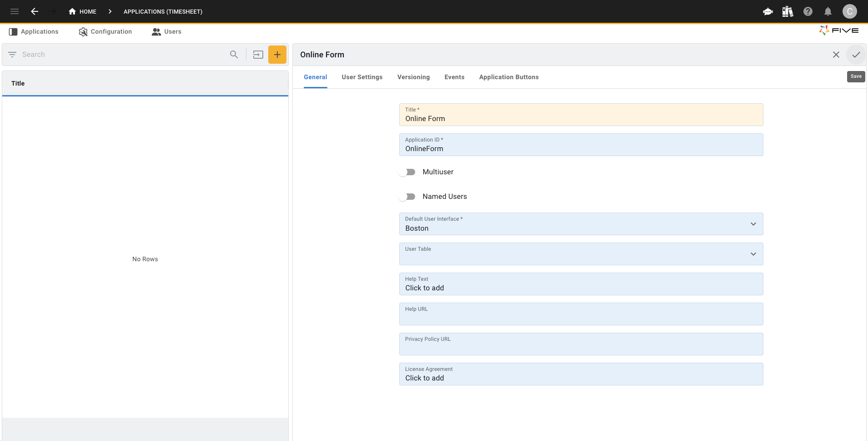This screenshot has width=868, height=441.
Task: Click the yellow plus to add a record
Action: (277, 54)
